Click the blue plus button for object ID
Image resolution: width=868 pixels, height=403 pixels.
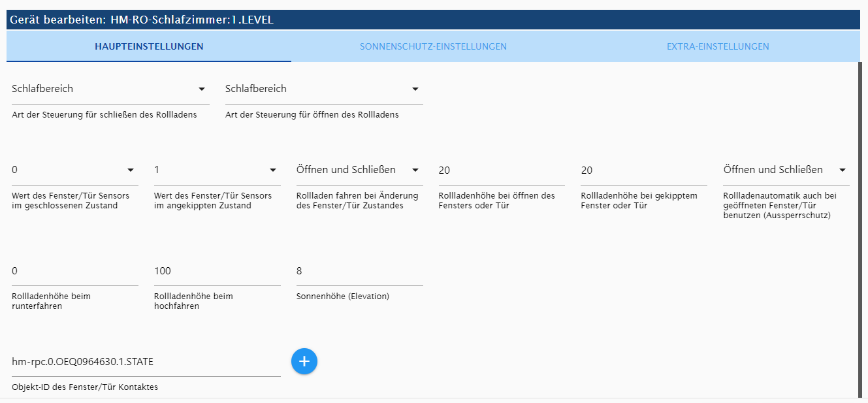[304, 361]
